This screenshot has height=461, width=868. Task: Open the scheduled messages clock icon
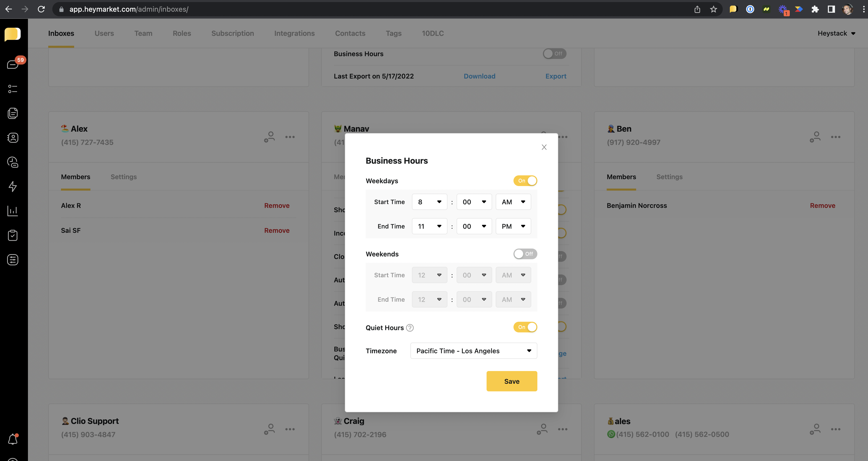coord(13,162)
